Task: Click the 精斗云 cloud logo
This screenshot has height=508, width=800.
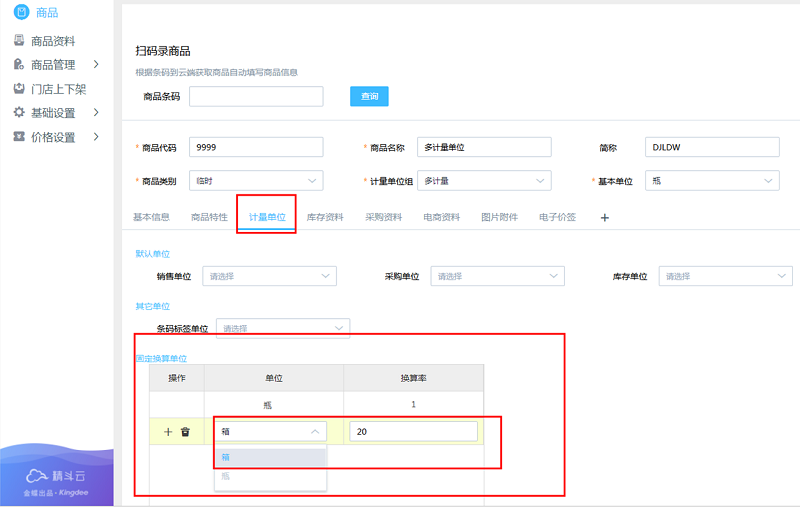Action: [38, 476]
